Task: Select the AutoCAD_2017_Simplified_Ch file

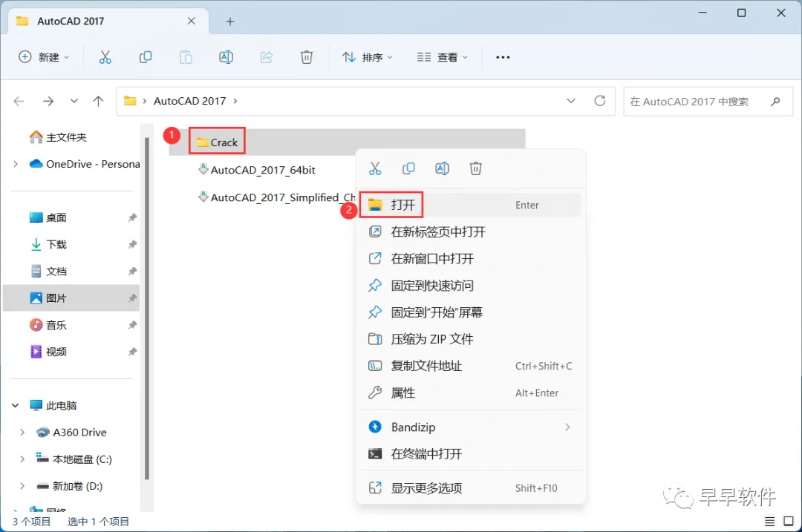Action: coord(277,197)
